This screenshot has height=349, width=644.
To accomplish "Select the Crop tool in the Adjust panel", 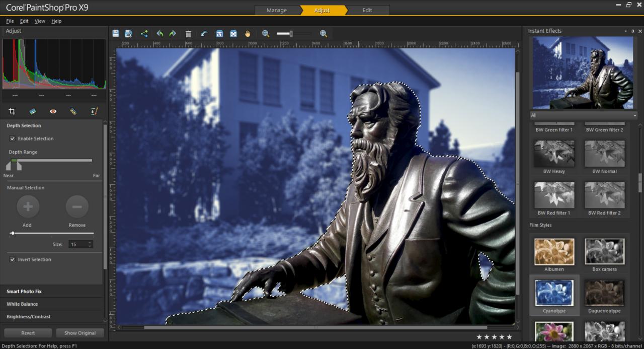I will pyautogui.click(x=12, y=111).
